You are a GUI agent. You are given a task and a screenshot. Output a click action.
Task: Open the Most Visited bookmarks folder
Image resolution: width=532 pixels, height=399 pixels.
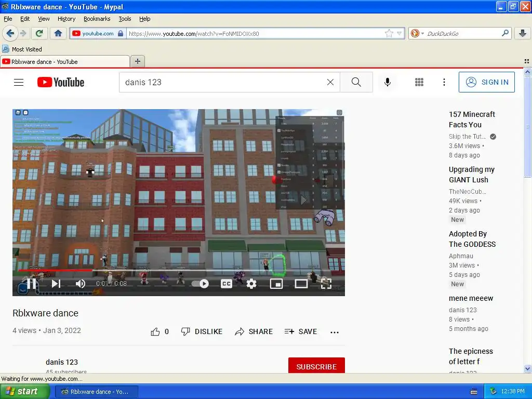(22, 49)
